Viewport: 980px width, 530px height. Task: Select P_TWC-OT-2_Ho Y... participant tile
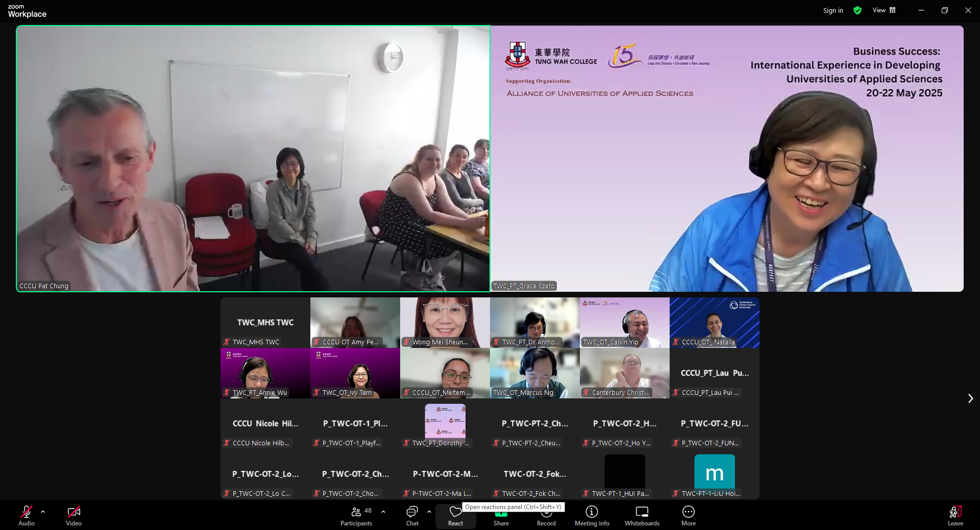point(625,423)
